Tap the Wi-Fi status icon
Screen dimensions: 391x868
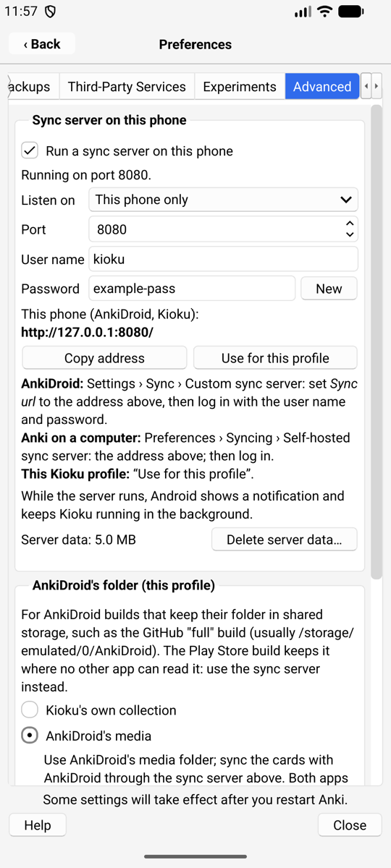[325, 12]
